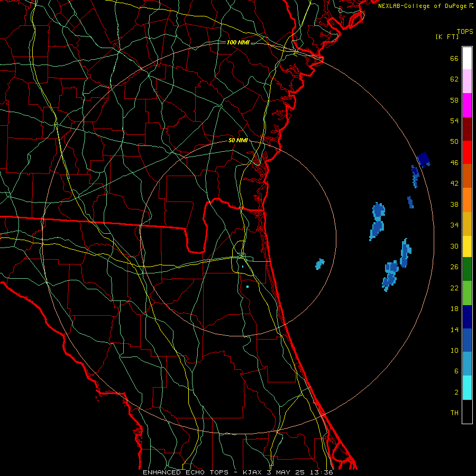Click the legend value "58"
The width and height of the screenshot is (476, 476).
coord(454,100)
